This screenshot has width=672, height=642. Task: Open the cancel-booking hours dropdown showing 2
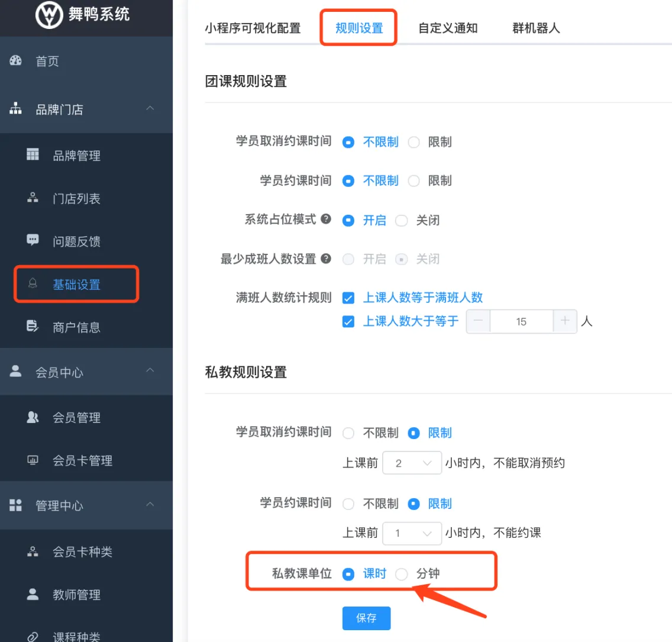[412, 463]
